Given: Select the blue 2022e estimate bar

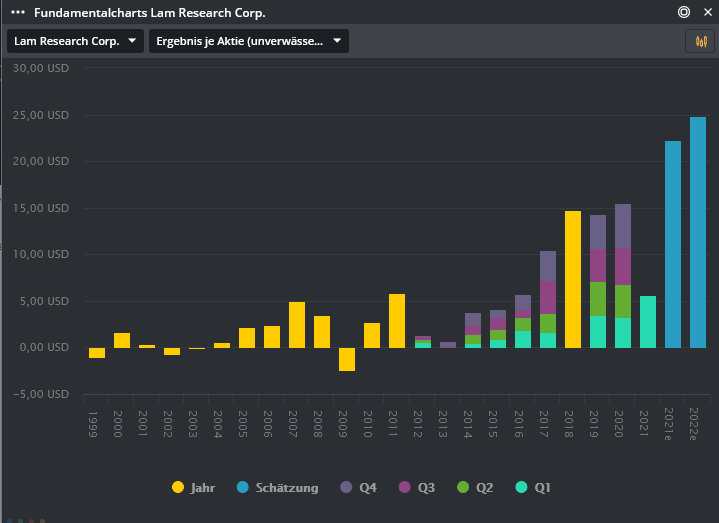Looking at the screenshot, I should tap(698, 232).
